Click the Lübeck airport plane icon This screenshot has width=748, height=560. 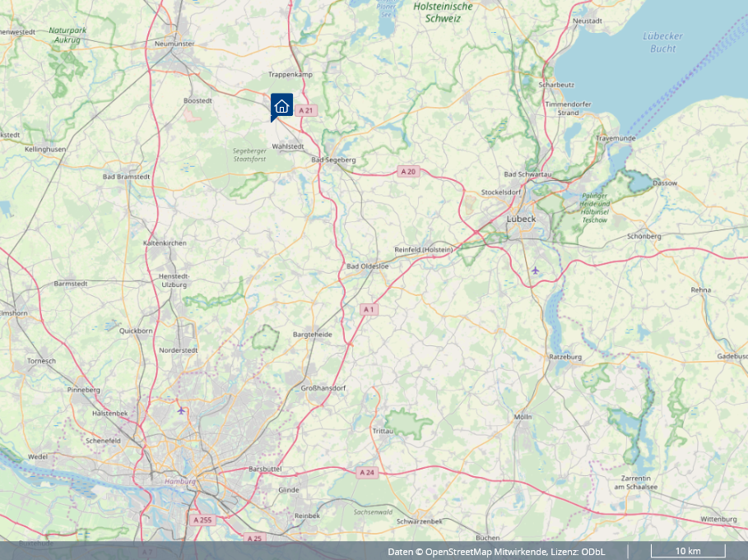[537, 271]
